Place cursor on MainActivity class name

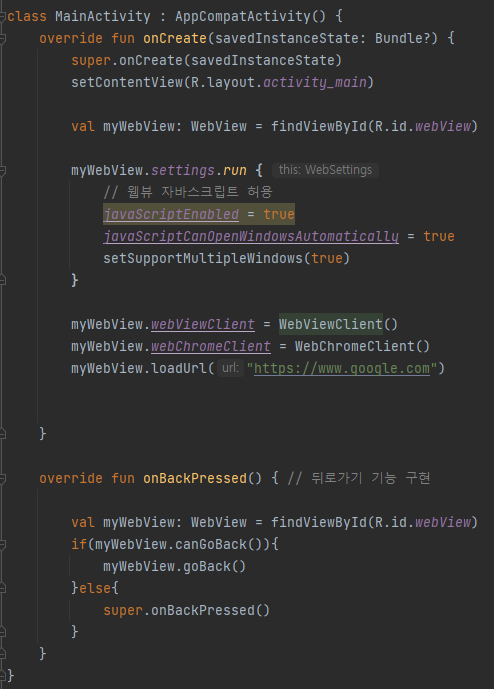102,17
